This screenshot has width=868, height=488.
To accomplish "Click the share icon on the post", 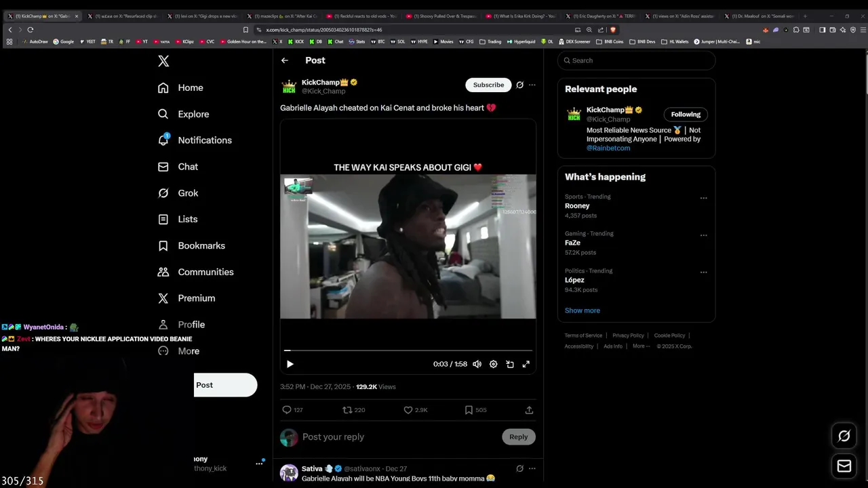I will pyautogui.click(x=529, y=410).
